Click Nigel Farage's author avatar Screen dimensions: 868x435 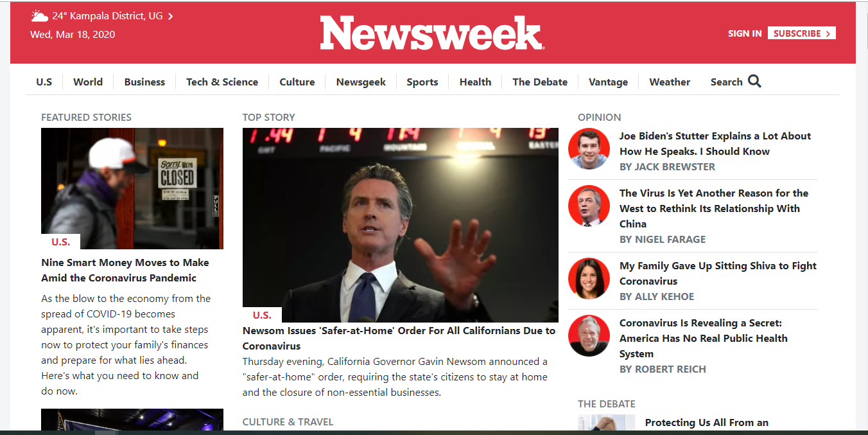(589, 206)
